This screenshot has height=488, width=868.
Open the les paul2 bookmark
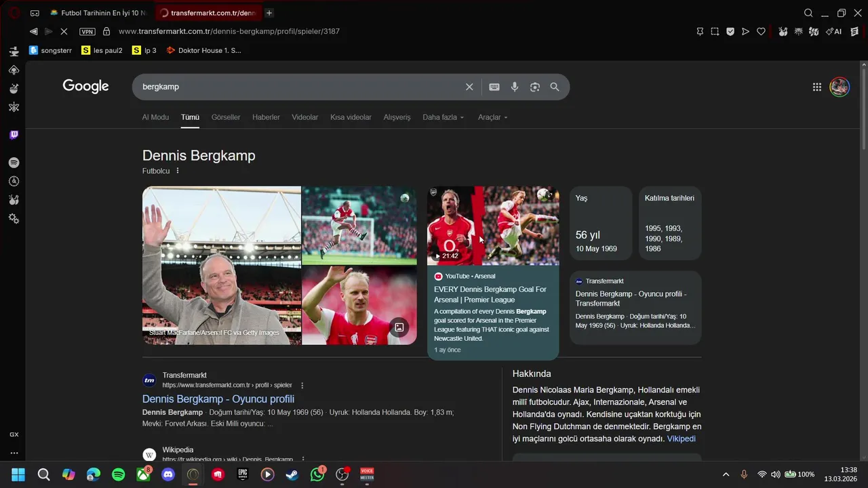pyautogui.click(x=102, y=50)
